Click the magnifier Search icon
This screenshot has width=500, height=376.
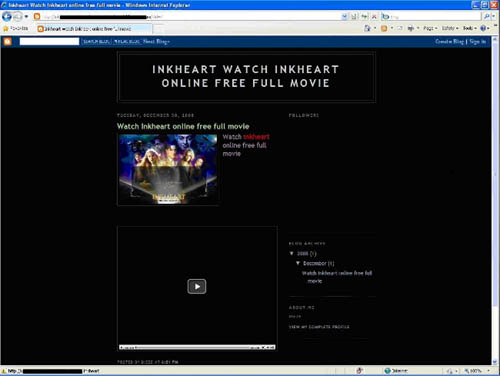pos(486,16)
